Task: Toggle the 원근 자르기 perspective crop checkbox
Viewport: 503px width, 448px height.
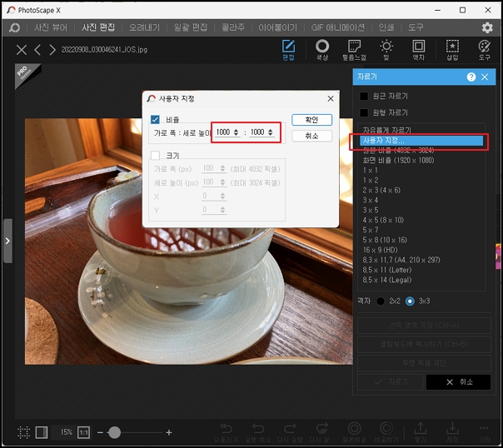Action: (364, 96)
